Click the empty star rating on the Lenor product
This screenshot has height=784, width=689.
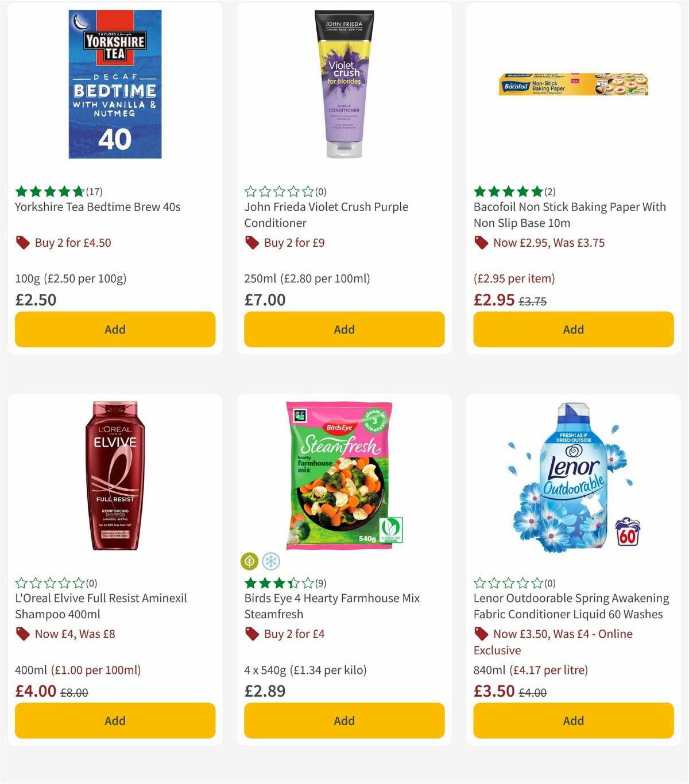(x=508, y=583)
